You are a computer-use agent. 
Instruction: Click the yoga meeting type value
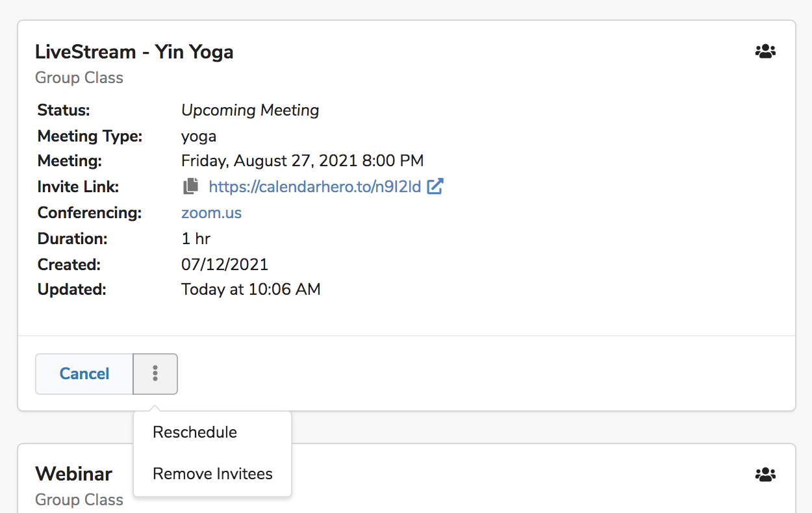[199, 136]
